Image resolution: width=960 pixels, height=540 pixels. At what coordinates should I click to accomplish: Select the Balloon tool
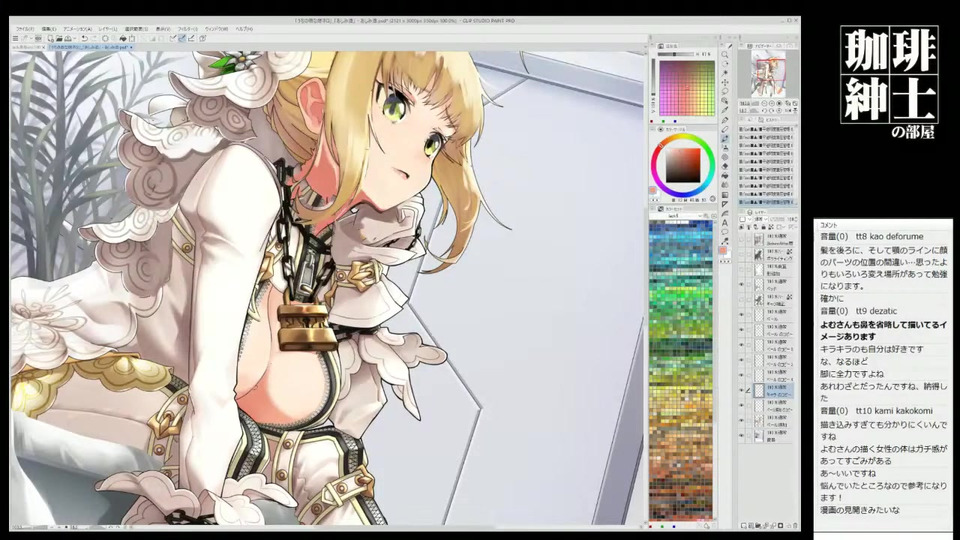[725, 231]
